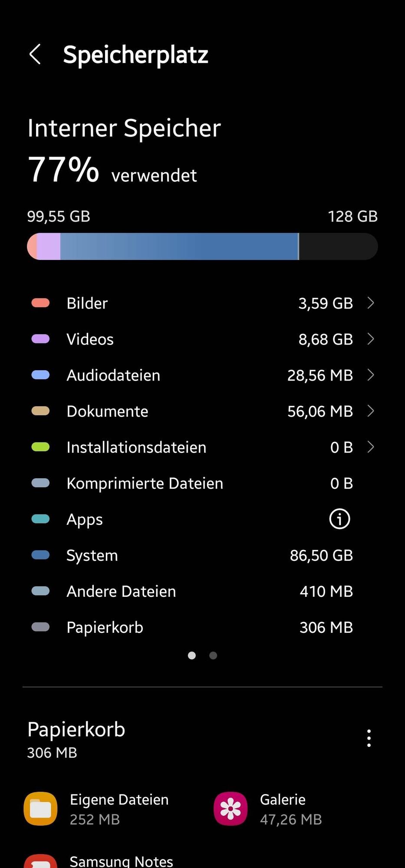This screenshot has height=868, width=405.
Task: Open the Andere Dateien entry
Action: tap(202, 591)
